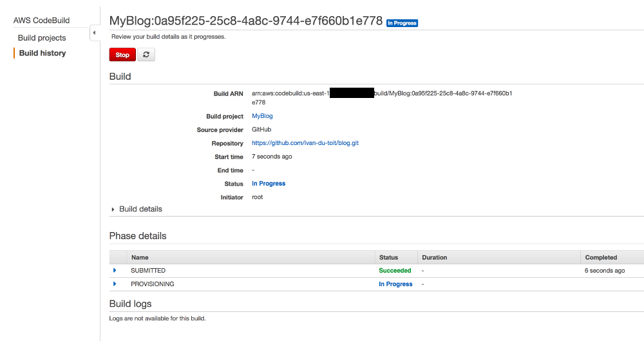This screenshot has height=341, width=644.
Task: Click the refresh icon button
Action: click(146, 55)
